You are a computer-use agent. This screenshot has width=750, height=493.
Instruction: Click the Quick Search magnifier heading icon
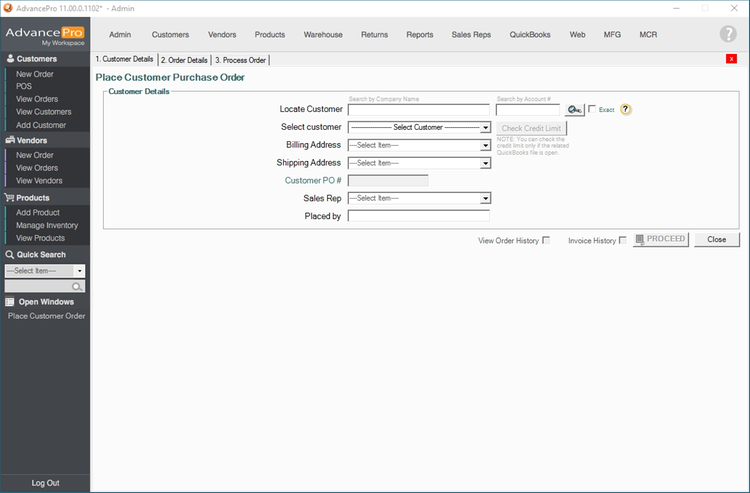[9, 254]
